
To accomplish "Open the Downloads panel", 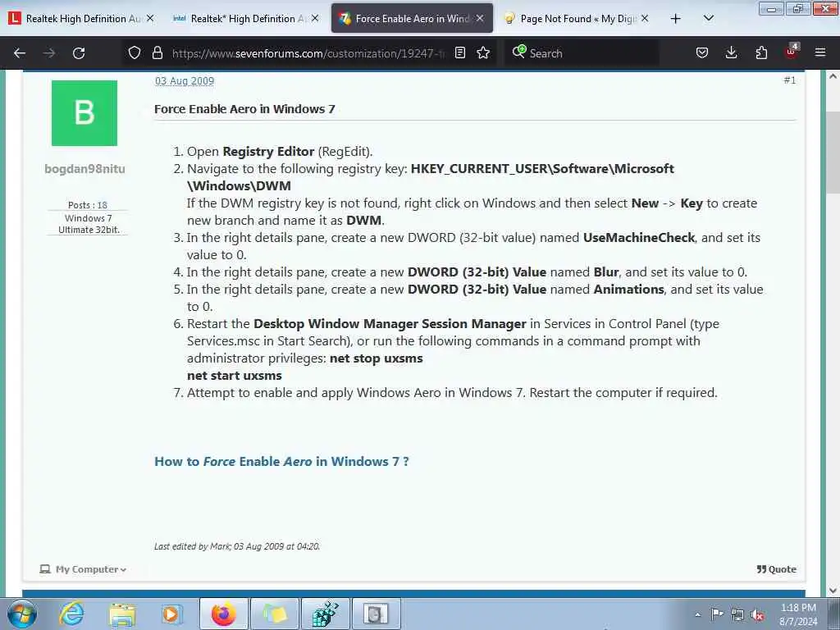I will point(731,52).
